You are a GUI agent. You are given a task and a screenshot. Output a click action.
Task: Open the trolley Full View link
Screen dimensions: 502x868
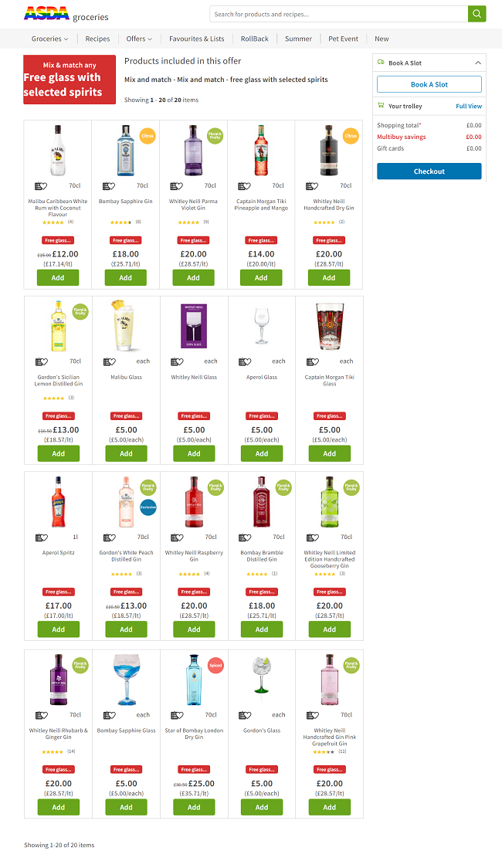(469, 107)
